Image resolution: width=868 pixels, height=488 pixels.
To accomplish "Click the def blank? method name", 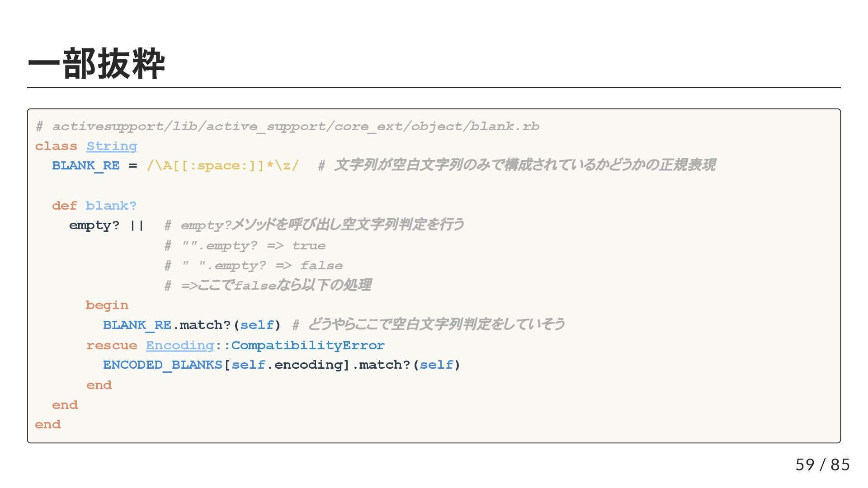I will tap(111, 206).
